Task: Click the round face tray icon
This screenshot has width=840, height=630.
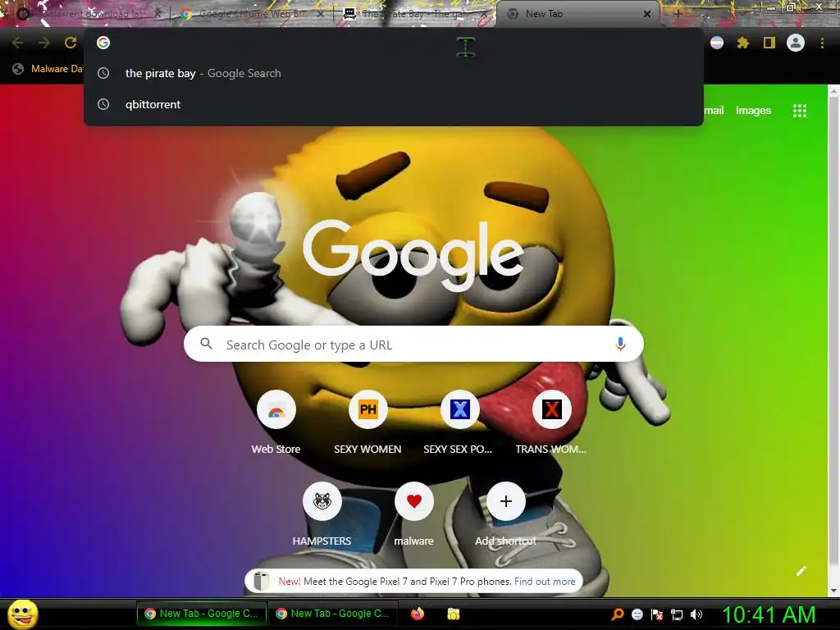Action: coord(637,614)
